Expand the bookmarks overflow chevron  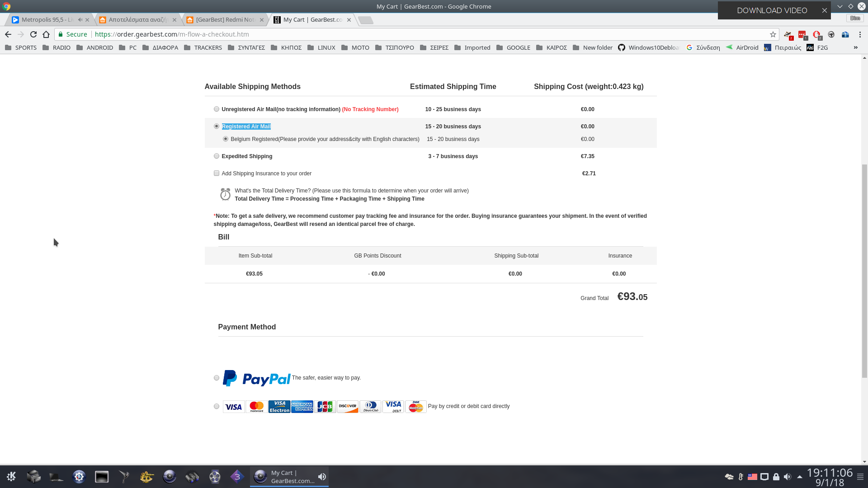[x=855, y=47]
